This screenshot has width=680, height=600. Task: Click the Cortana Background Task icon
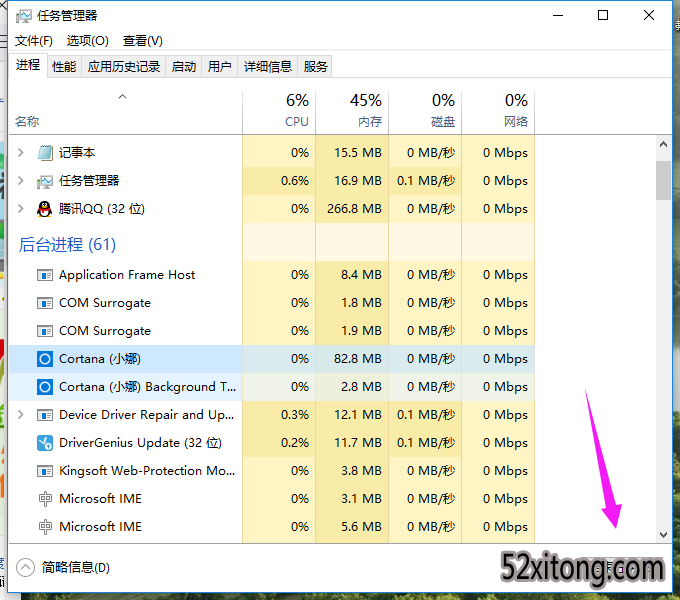pyautogui.click(x=45, y=387)
